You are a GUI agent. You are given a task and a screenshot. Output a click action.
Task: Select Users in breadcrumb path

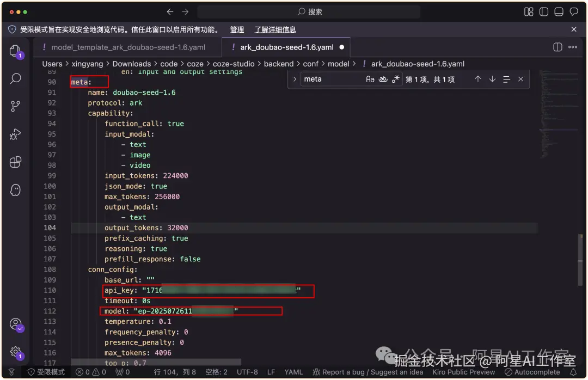[x=52, y=64]
